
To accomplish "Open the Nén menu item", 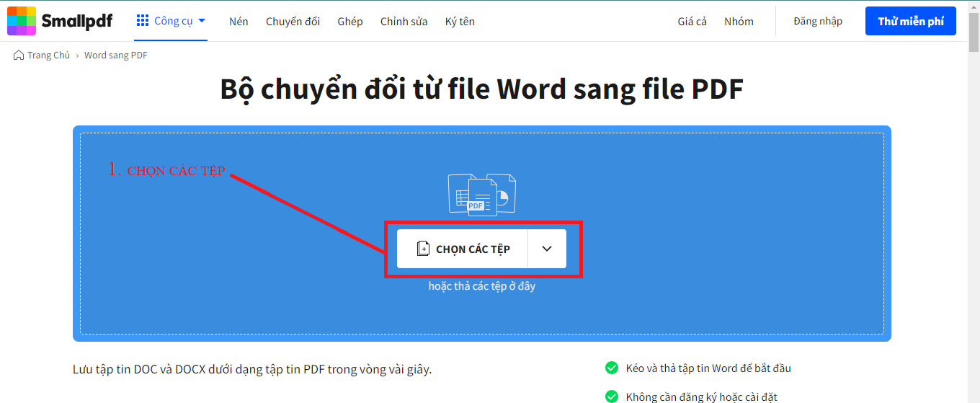I will click(239, 22).
